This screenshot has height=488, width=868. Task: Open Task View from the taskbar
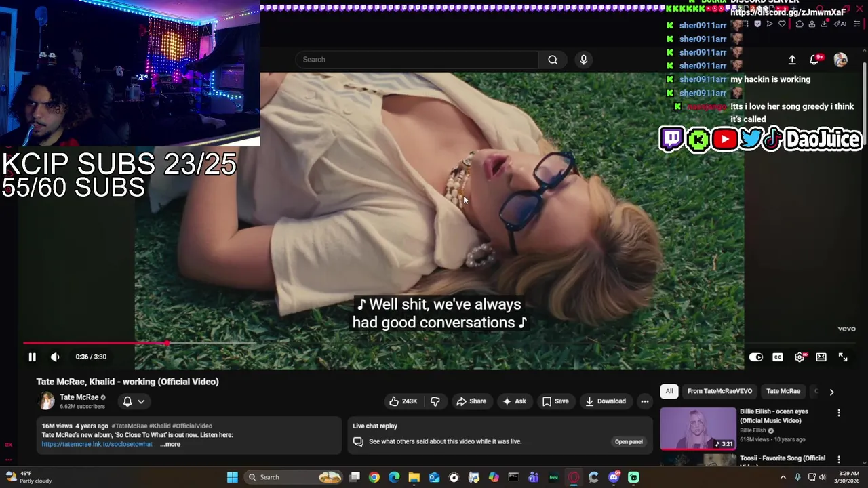pos(354,477)
